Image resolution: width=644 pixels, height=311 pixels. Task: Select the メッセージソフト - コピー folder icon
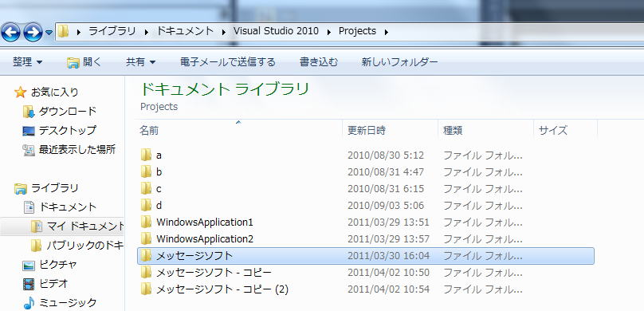(146, 273)
